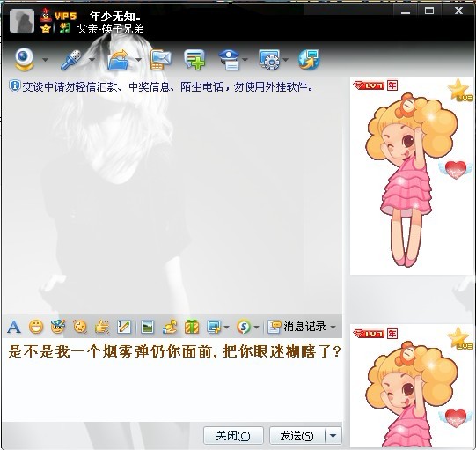Screen dimensions: 476x450
Task: Start a video call with webcam icon
Action: coord(25,59)
